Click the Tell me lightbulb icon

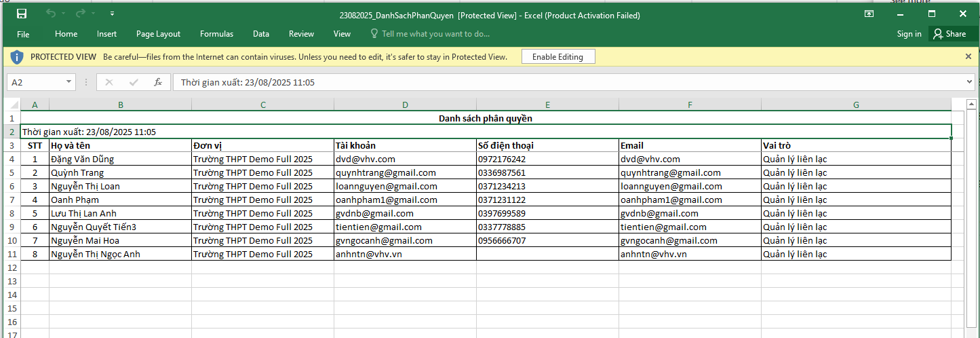(x=374, y=34)
